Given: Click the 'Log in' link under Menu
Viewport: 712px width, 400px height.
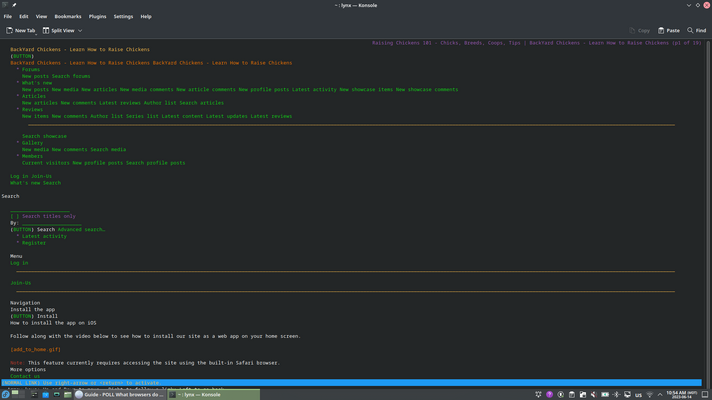Looking at the screenshot, I should point(19,263).
